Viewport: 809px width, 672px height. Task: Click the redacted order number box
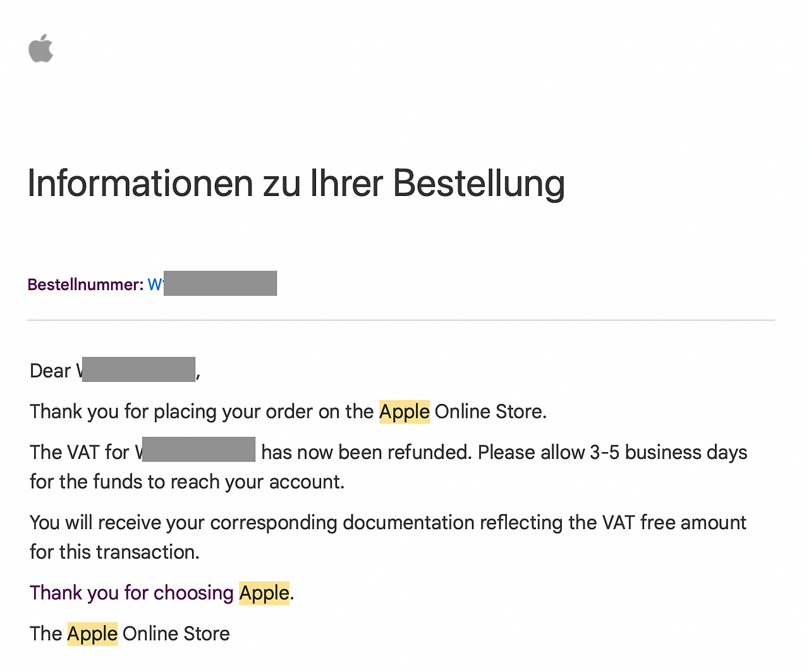pyautogui.click(x=220, y=283)
